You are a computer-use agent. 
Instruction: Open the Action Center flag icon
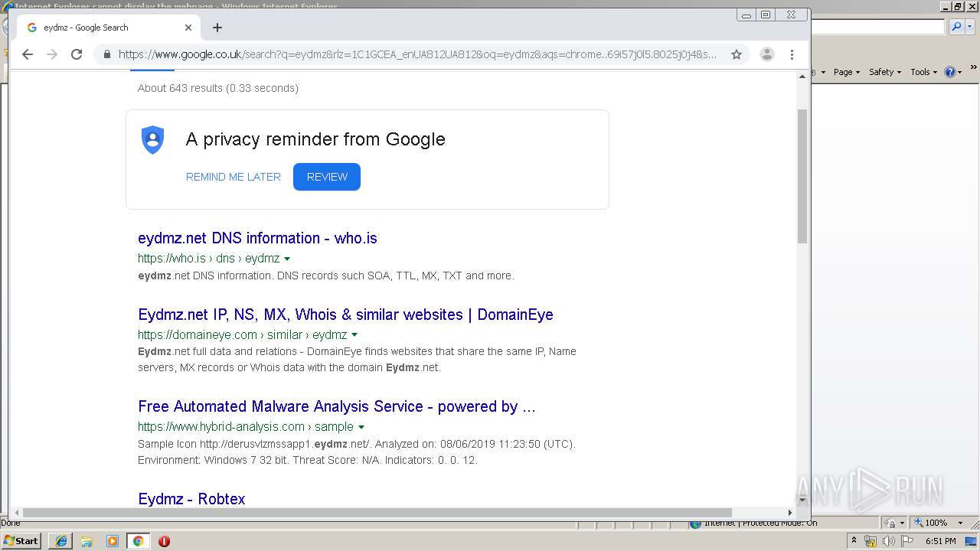[x=907, y=541]
